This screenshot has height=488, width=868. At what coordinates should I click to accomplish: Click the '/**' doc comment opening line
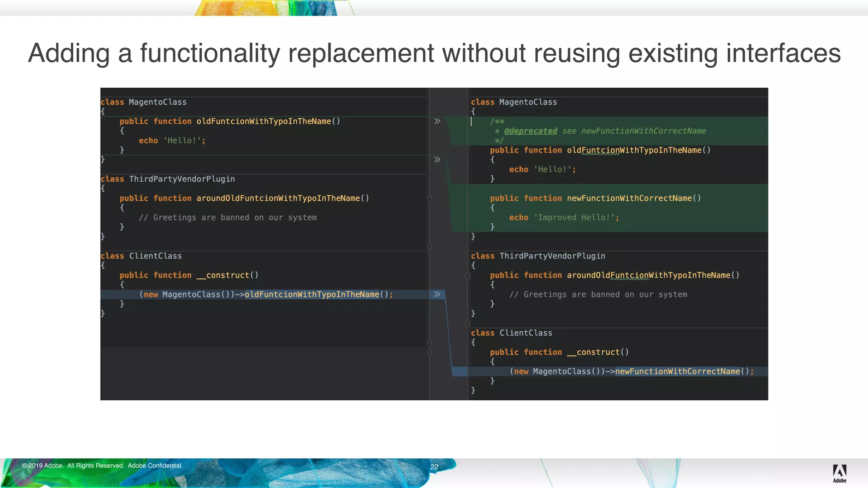[497, 122]
